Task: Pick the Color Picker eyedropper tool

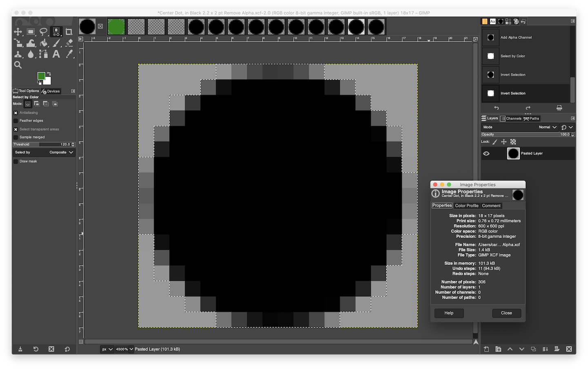Action: coord(69,54)
